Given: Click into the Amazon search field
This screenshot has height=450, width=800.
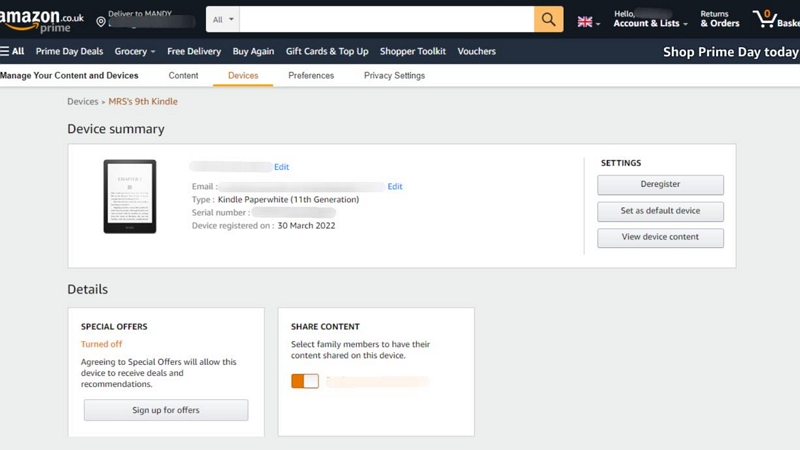Looking at the screenshot, I should [x=387, y=19].
